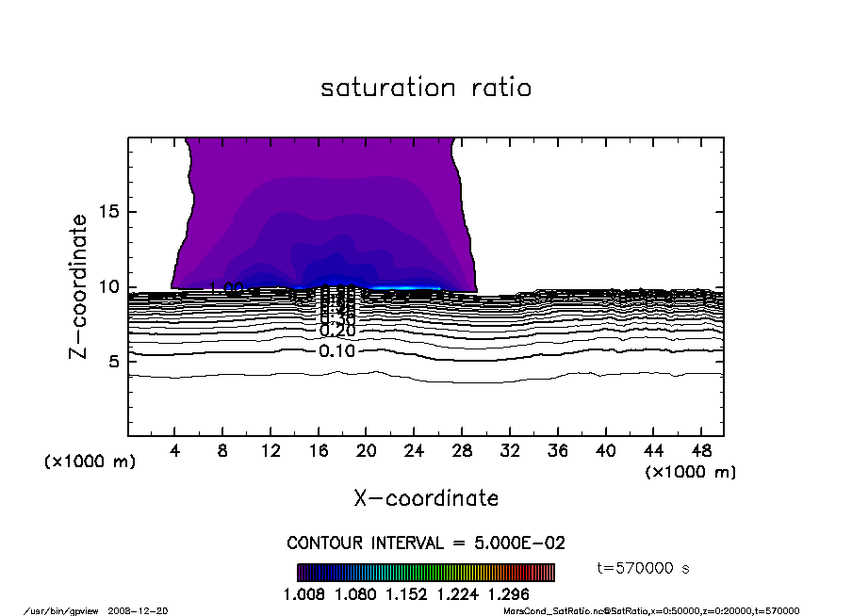Select the 1.152 color bar label
Screen dimensions: 852x616
(405, 594)
